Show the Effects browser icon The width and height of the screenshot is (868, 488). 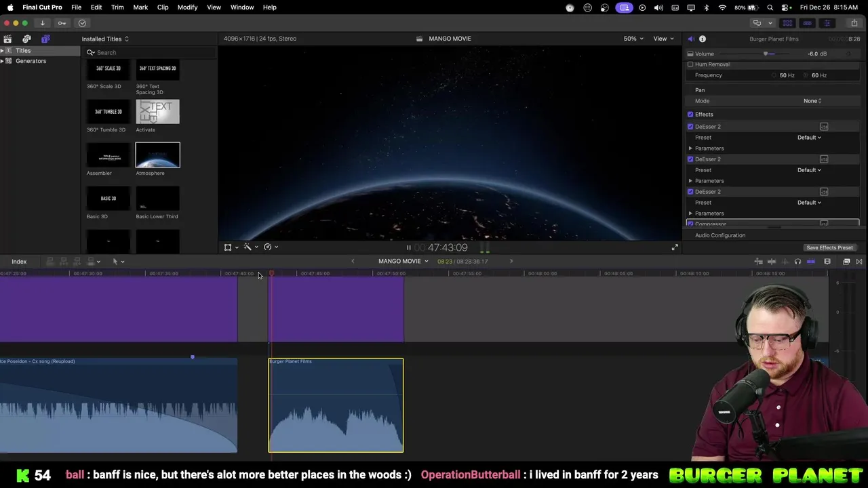click(846, 262)
